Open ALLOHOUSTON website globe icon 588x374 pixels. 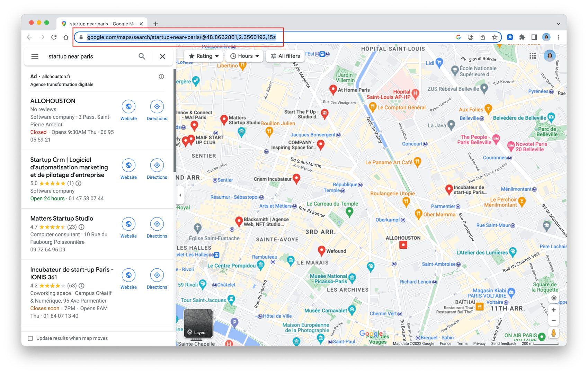[128, 107]
